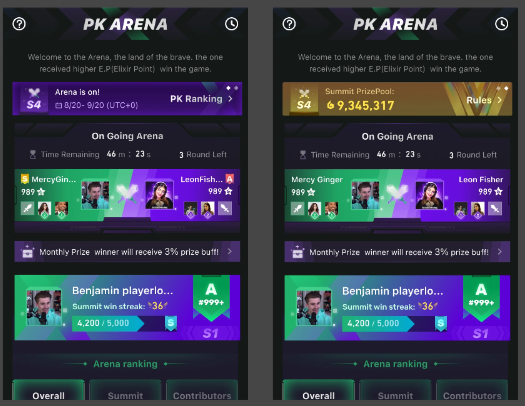Open help icon in left PK Arena screen
This screenshot has width=525, height=406.
click(x=19, y=24)
